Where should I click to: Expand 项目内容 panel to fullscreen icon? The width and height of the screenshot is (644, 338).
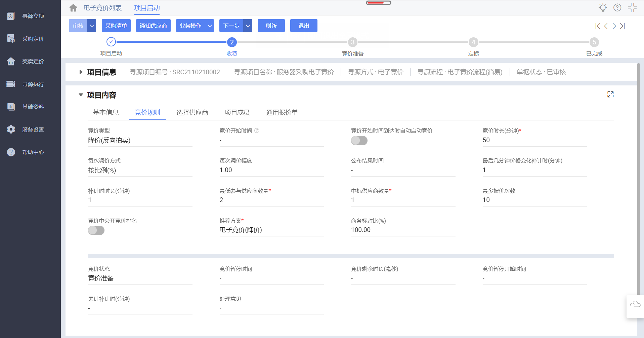point(610,95)
